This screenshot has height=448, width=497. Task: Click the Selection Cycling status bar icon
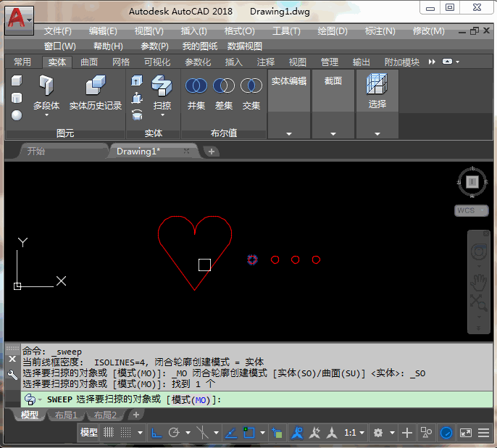point(277,433)
